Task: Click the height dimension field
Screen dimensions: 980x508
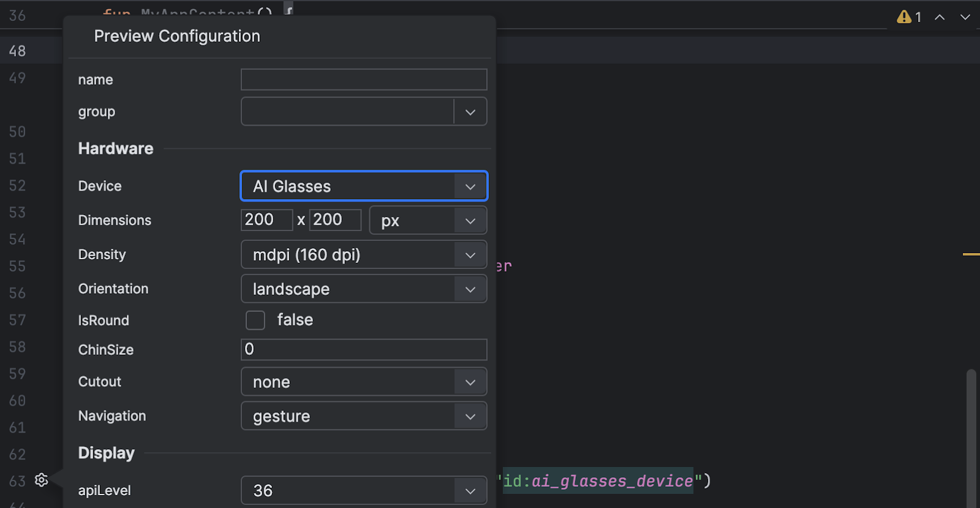Action: (335, 220)
